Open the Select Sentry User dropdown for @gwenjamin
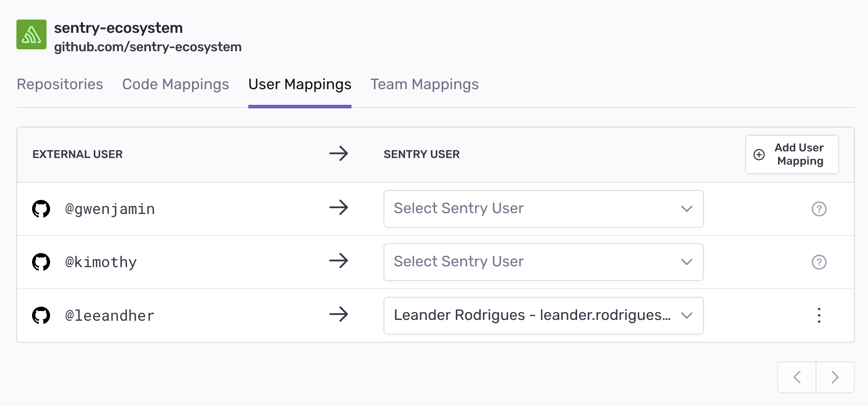Image resolution: width=868 pixels, height=406 pixels. pyautogui.click(x=543, y=209)
